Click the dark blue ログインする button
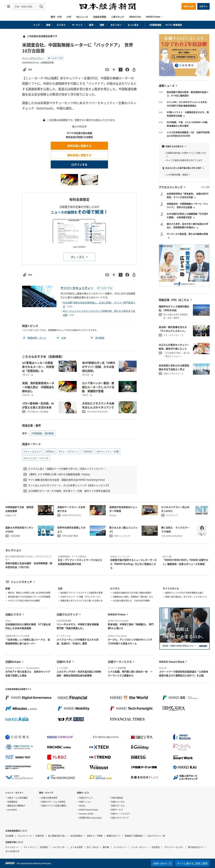Image resolution: width=215 pixels, height=868 pixels. [x=79, y=164]
